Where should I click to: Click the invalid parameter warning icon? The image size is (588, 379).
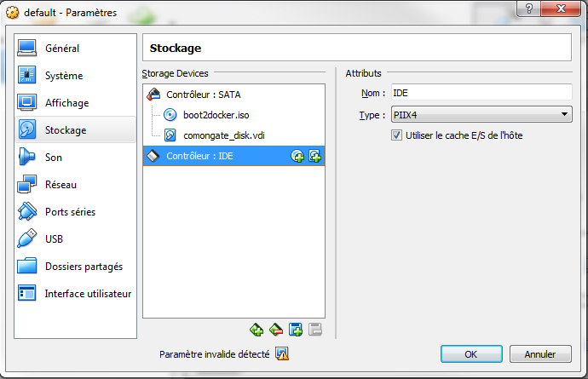(x=282, y=353)
